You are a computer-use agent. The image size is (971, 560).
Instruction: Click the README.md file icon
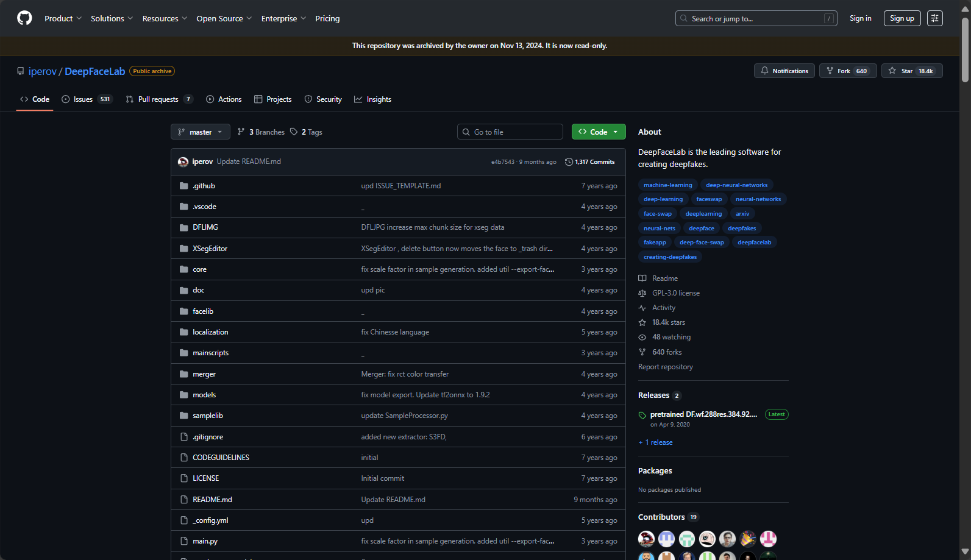pos(183,500)
